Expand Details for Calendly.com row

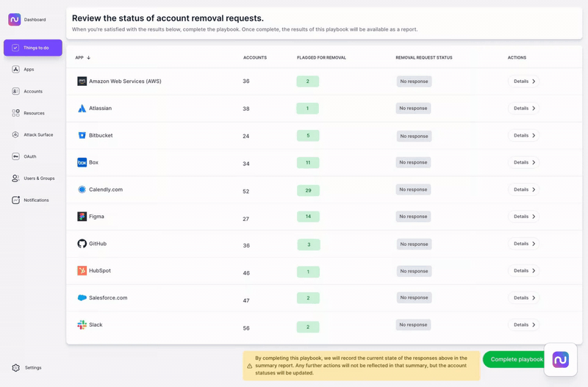pyautogui.click(x=523, y=189)
